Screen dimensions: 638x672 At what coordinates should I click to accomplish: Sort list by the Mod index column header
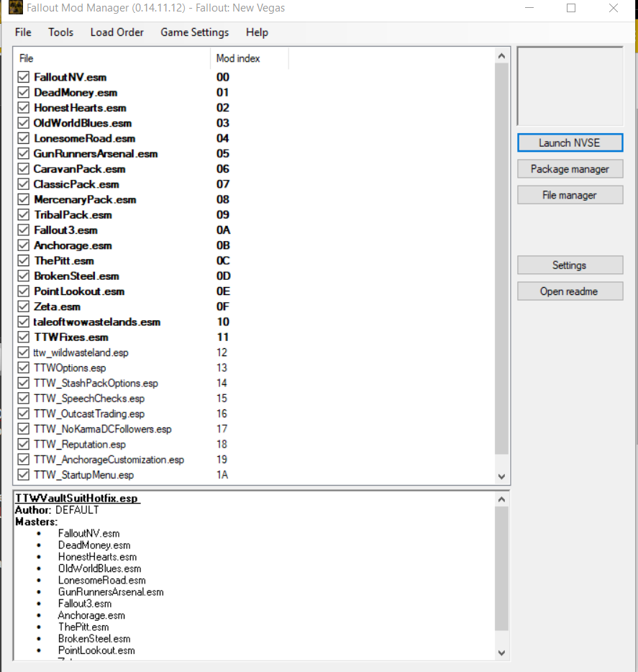(x=250, y=58)
